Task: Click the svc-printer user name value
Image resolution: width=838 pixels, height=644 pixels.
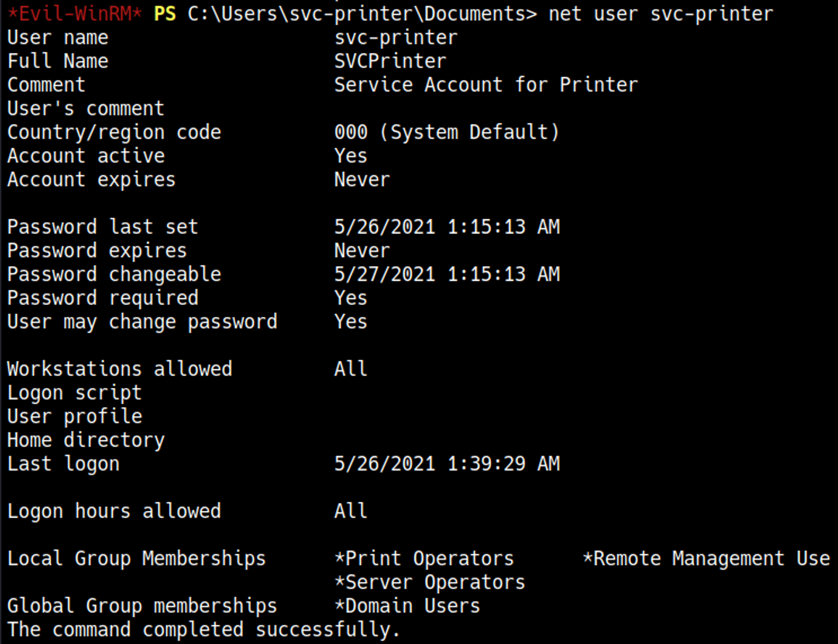Action: point(396,38)
